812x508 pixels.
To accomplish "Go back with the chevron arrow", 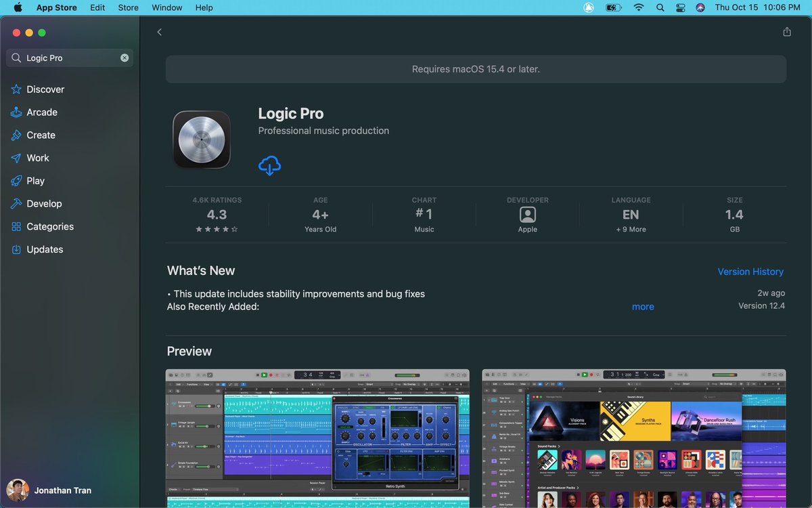I will pos(160,32).
